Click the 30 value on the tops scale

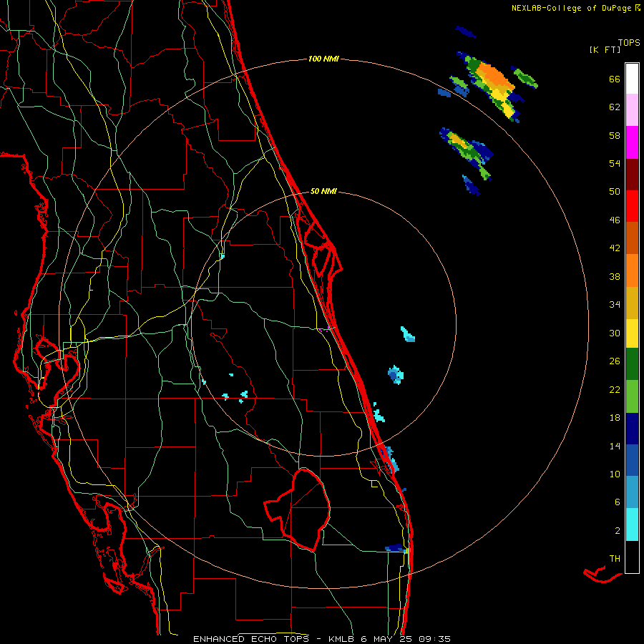coord(615,333)
